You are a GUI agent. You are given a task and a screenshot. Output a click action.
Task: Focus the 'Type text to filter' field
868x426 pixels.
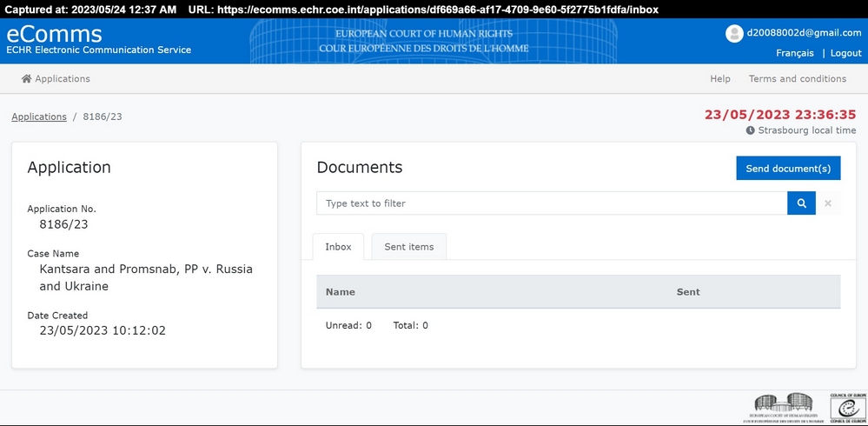[552, 203]
